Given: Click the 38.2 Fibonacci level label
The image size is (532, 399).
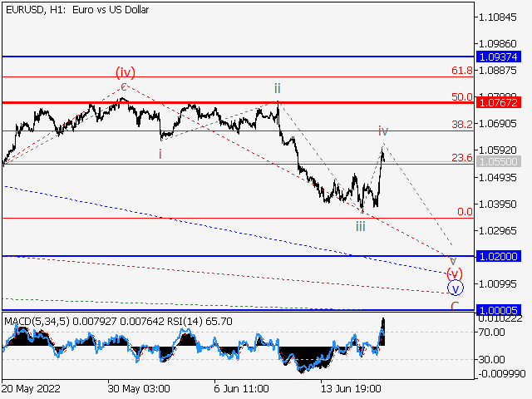Looking at the screenshot, I should (x=462, y=124).
